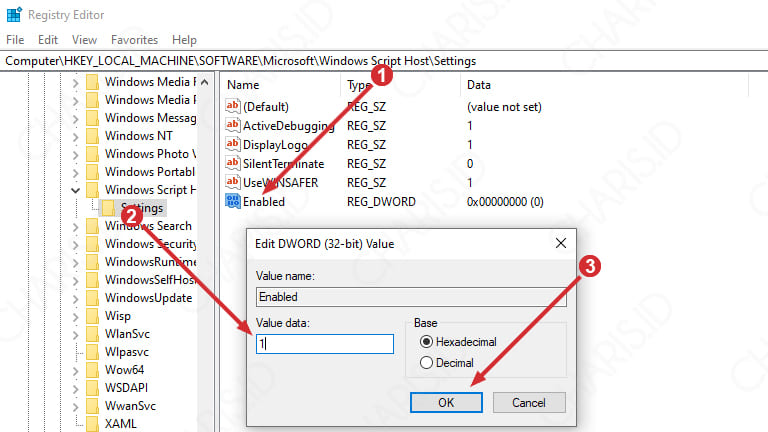Confirm the DWORD edit with OK
The width and height of the screenshot is (768, 432).
click(446, 403)
